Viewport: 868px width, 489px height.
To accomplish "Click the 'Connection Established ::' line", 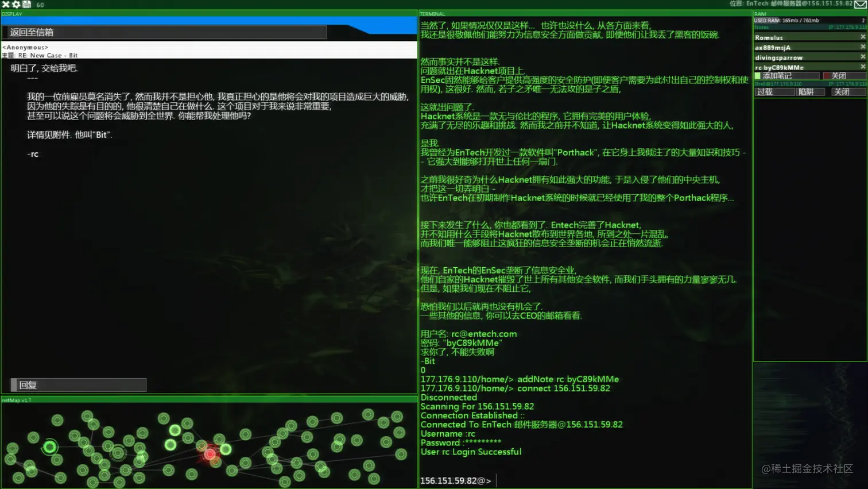I will [x=472, y=415].
